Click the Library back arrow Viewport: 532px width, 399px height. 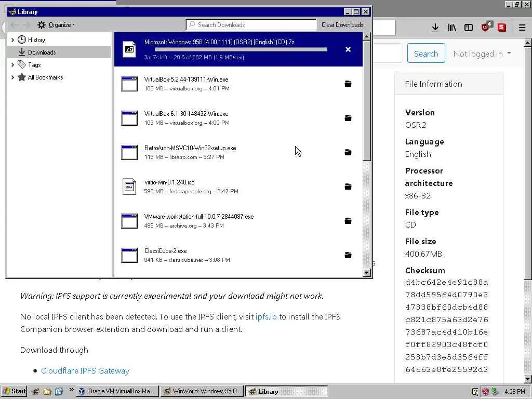(15, 25)
